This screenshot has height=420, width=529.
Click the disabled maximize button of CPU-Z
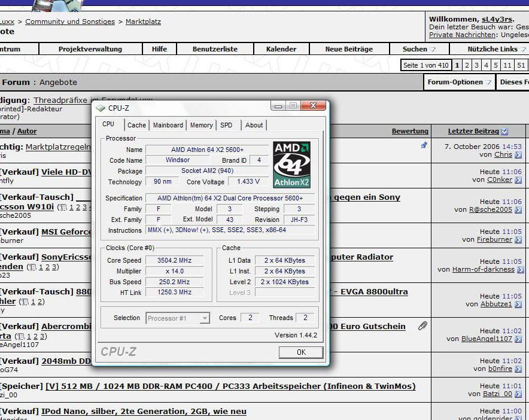293,105
